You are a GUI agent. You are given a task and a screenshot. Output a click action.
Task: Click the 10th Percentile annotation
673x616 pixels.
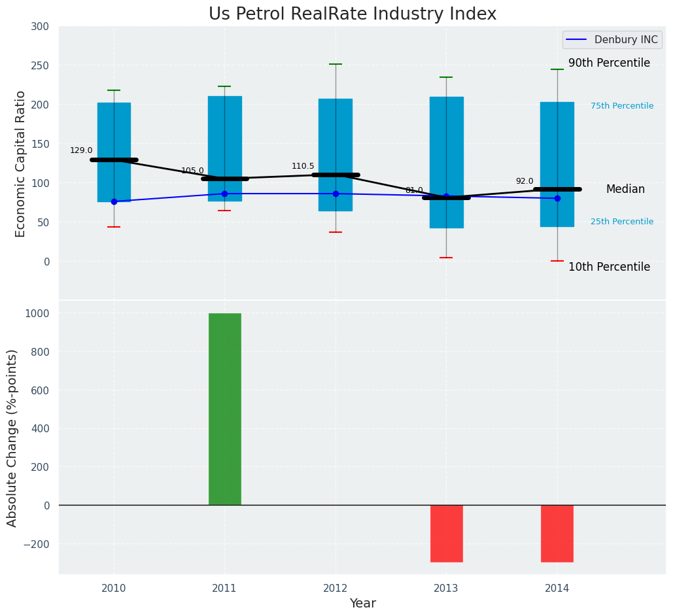pyautogui.click(x=609, y=267)
